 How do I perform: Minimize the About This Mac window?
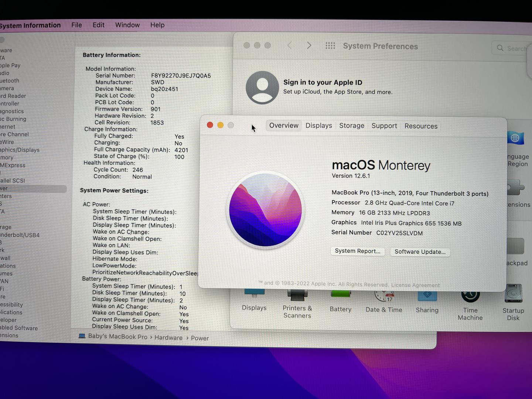tap(220, 125)
